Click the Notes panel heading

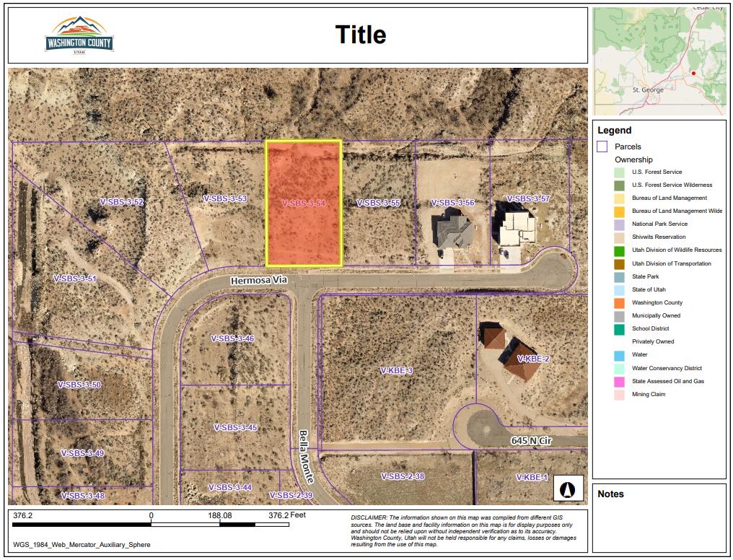(x=610, y=494)
